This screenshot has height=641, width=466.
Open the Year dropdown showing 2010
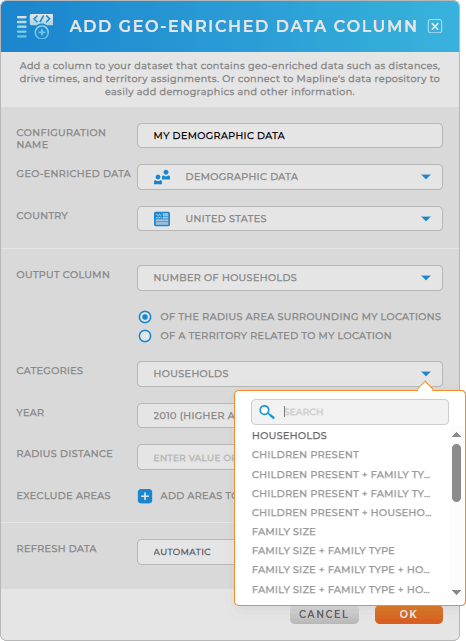[x=186, y=416]
